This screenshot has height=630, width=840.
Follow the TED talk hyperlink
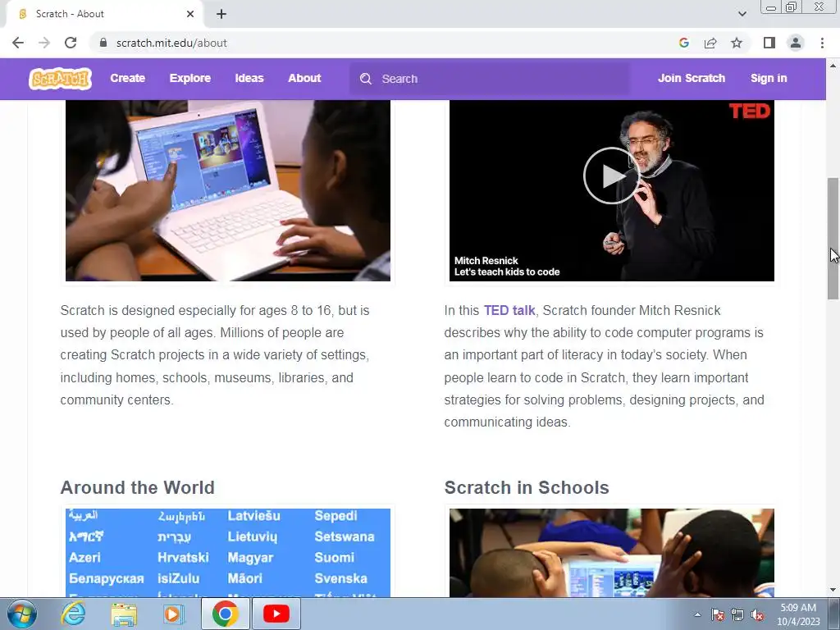[509, 311]
